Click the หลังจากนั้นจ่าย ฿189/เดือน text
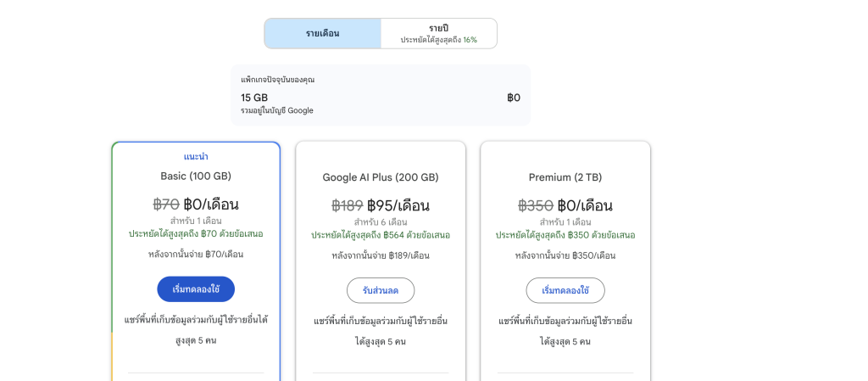The width and height of the screenshot is (868, 381). (x=381, y=255)
